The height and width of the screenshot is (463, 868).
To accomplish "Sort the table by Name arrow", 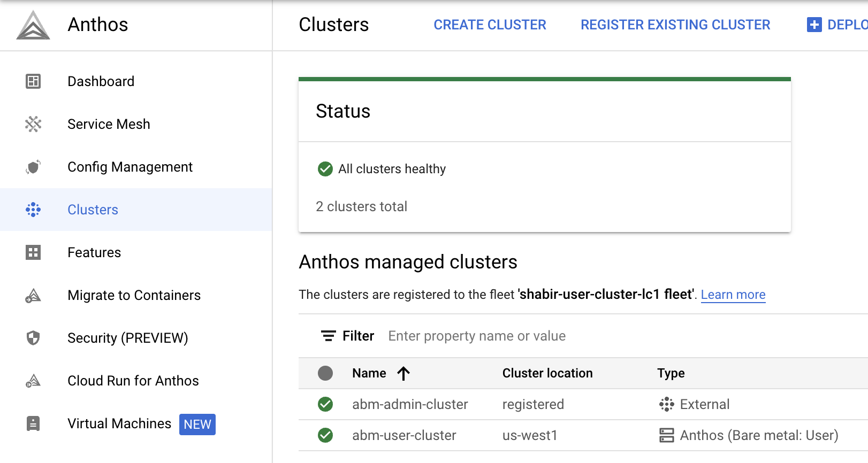I will [x=403, y=373].
